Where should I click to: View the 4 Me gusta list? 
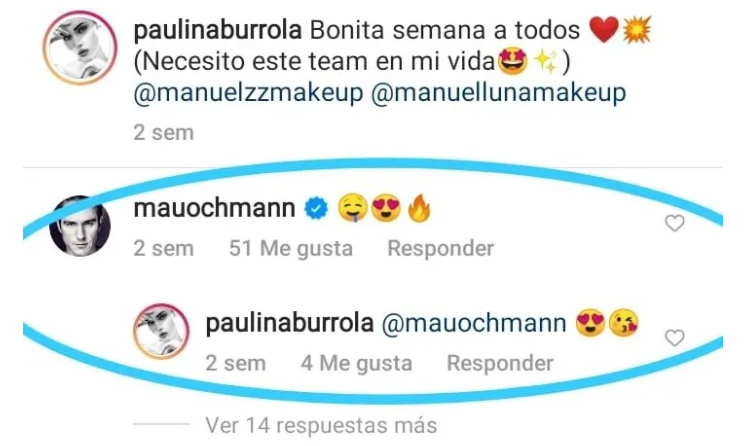[x=356, y=363]
